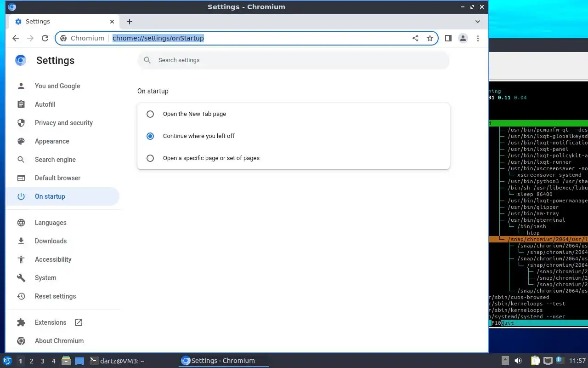Open You and Google settings section
This screenshot has width=588, height=368.
[x=62, y=86]
